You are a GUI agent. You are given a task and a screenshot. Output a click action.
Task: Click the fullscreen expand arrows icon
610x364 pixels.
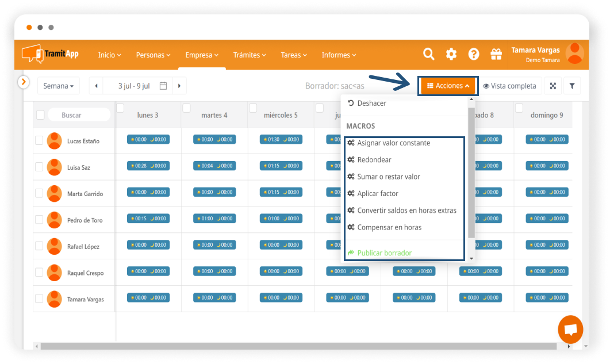tap(553, 86)
